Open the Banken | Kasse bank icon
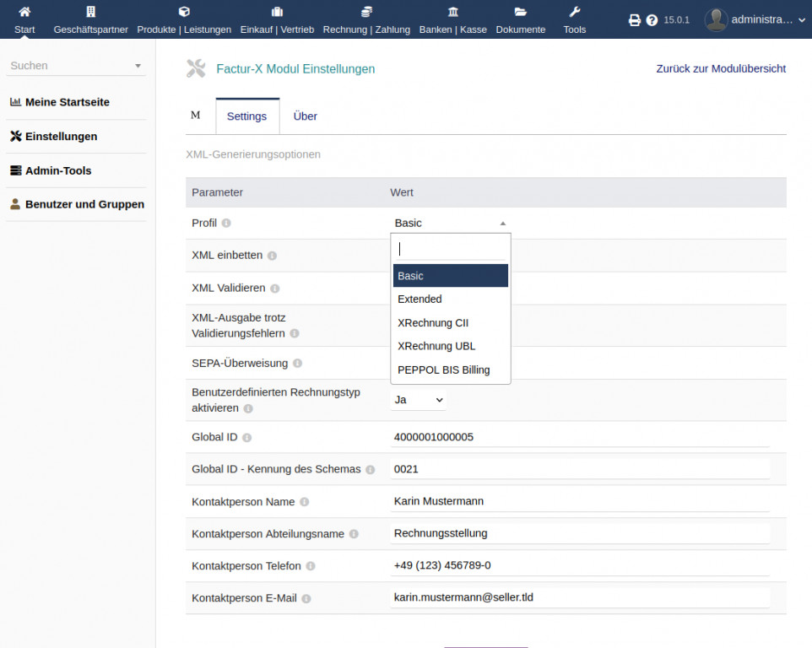 (453, 12)
